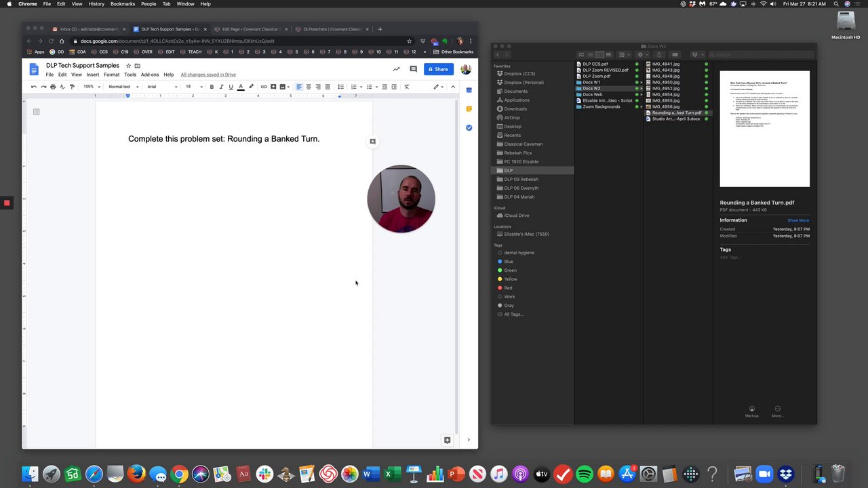Open the highlight color marker tool
The height and width of the screenshot is (488, 868).
click(251, 87)
